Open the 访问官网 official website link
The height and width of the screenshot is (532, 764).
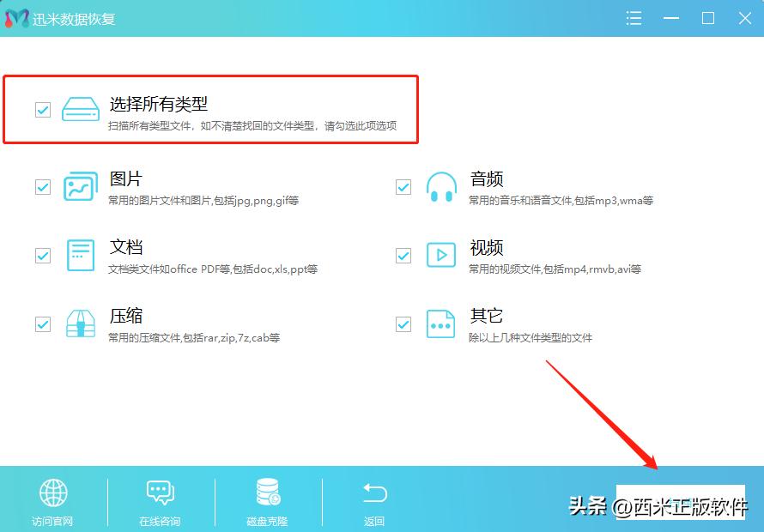pyautogui.click(x=53, y=521)
